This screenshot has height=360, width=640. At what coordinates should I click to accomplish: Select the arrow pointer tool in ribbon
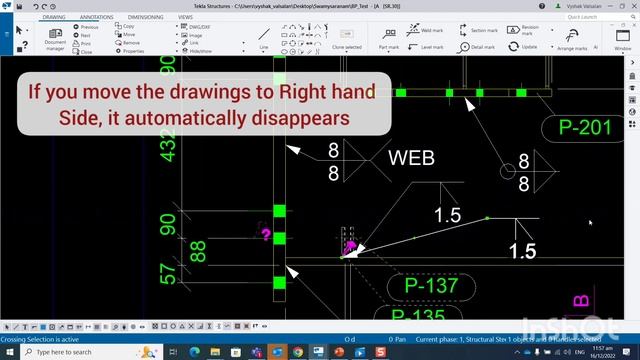19,30
